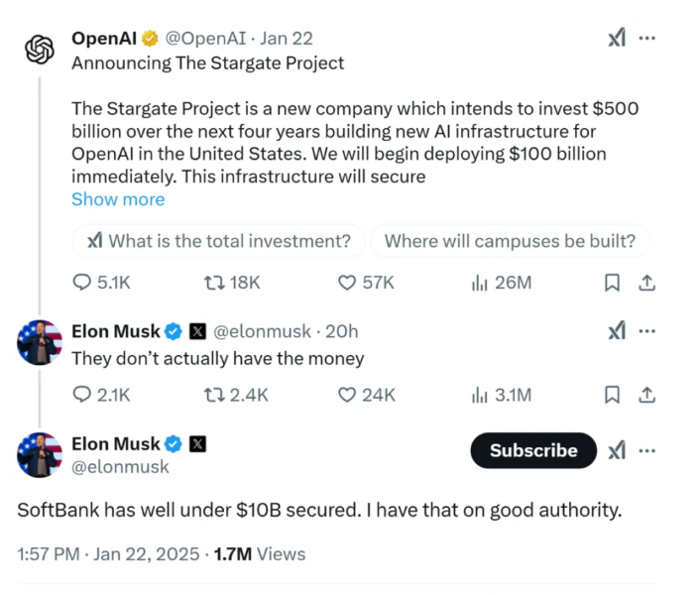Viewport: 700px width, 595px height.
Task: Share the OpenAI Stargate post
Action: 646,283
